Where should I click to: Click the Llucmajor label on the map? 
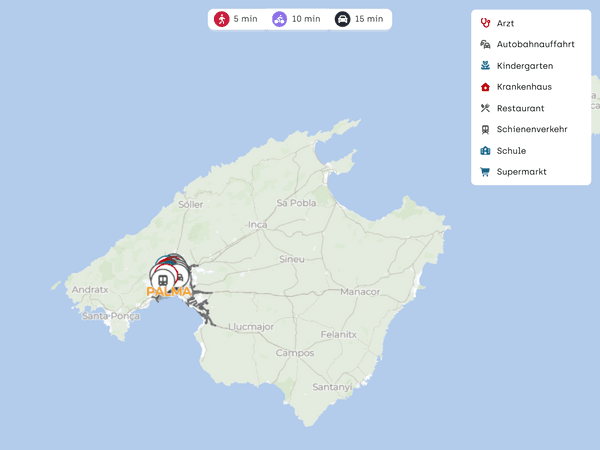pyautogui.click(x=250, y=327)
